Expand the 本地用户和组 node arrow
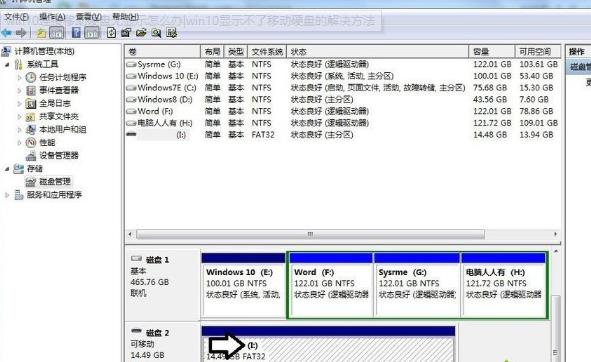This screenshot has width=591, height=362. point(20,129)
